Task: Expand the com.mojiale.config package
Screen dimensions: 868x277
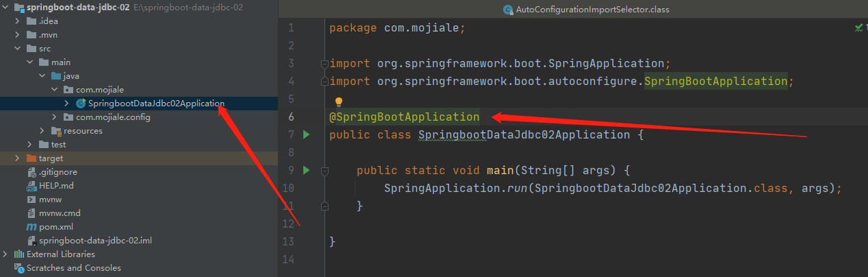Action: point(55,117)
